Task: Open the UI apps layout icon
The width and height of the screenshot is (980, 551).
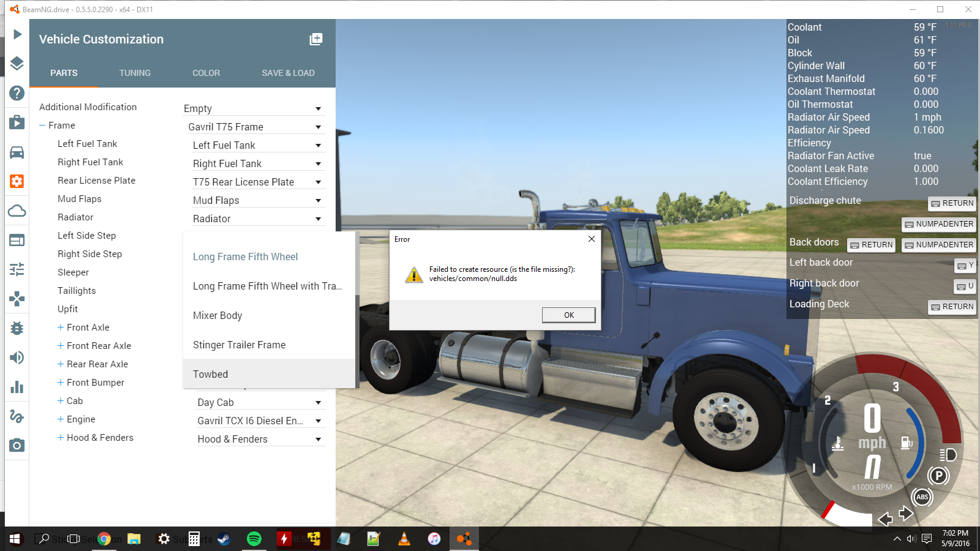Action: coord(17,240)
